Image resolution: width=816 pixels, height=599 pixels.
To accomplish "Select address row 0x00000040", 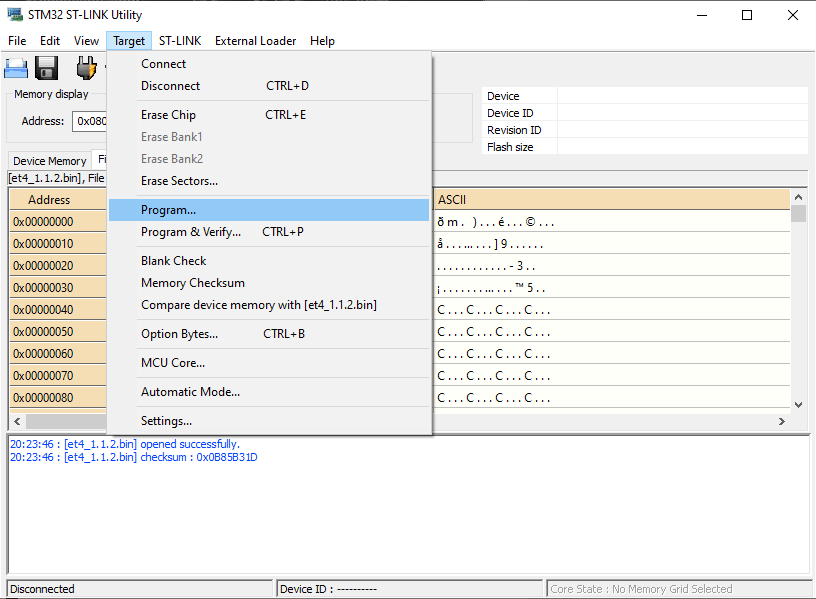I will pyautogui.click(x=58, y=310).
